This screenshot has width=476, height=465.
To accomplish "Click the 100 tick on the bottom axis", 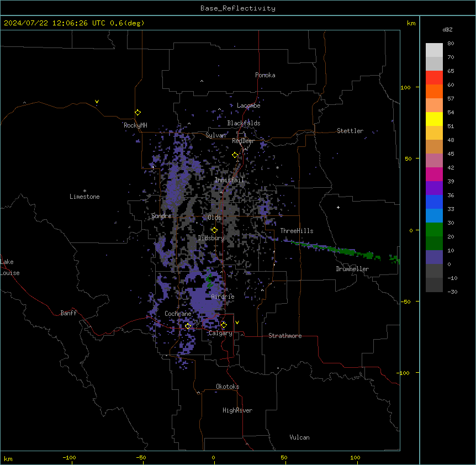I will click(x=355, y=457).
